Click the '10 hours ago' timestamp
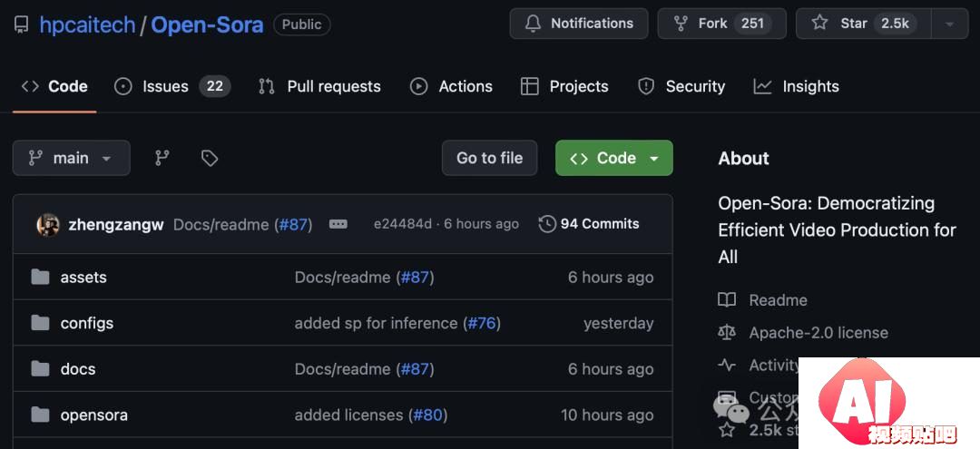The image size is (980, 449). pyautogui.click(x=607, y=415)
